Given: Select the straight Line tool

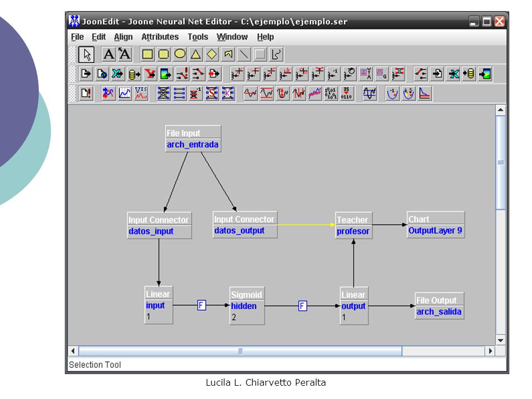Looking at the screenshot, I should pos(244,54).
